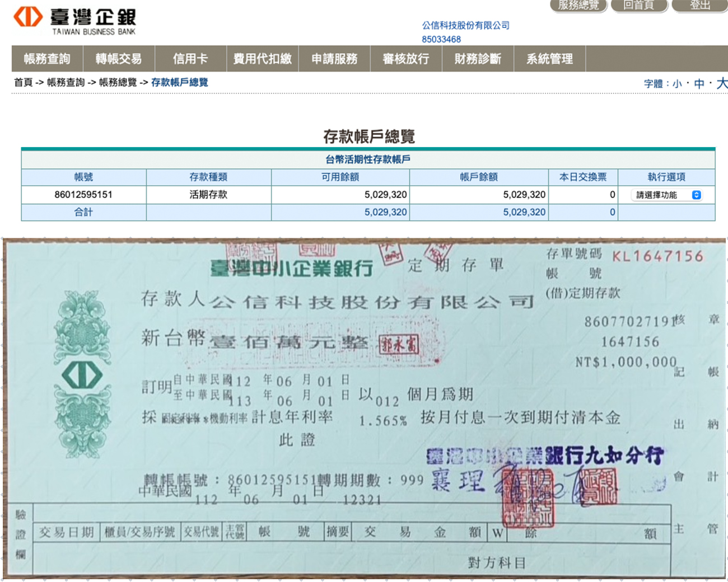Open the 系統管理 menu
The image size is (728, 582).
click(549, 59)
